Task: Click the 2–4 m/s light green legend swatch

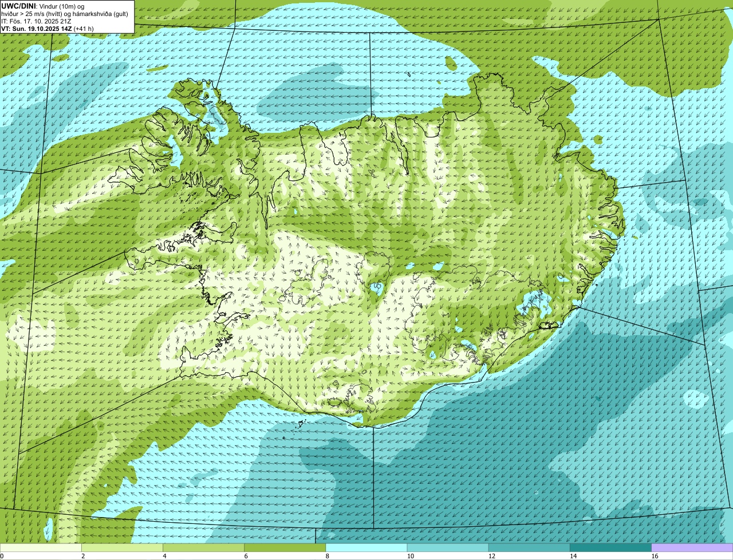Action: (x=122, y=547)
